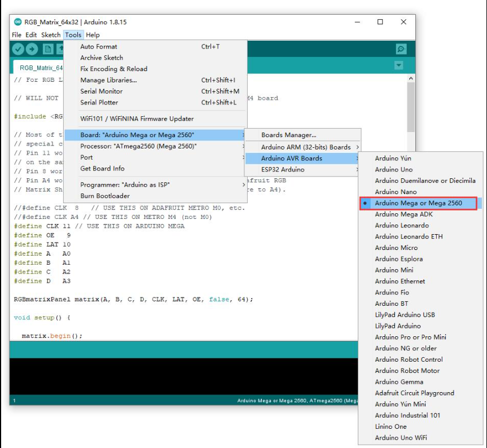The height and width of the screenshot is (448, 487).
Task: Choose Arduino Uno WiFi board
Action: pos(420,438)
